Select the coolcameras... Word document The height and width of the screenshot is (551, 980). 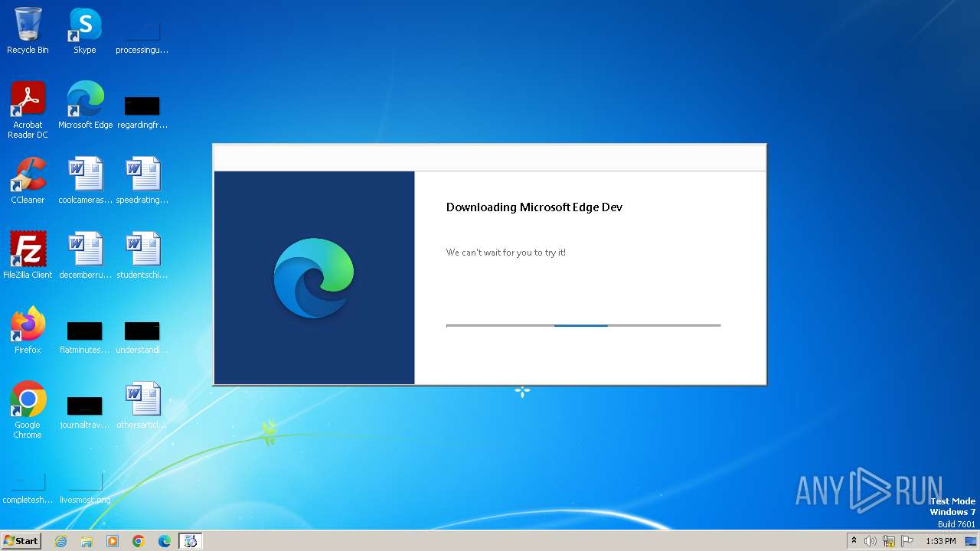pos(85,181)
